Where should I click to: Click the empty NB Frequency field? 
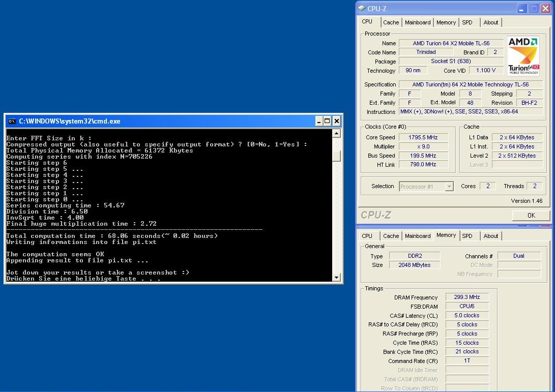[x=519, y=274]
